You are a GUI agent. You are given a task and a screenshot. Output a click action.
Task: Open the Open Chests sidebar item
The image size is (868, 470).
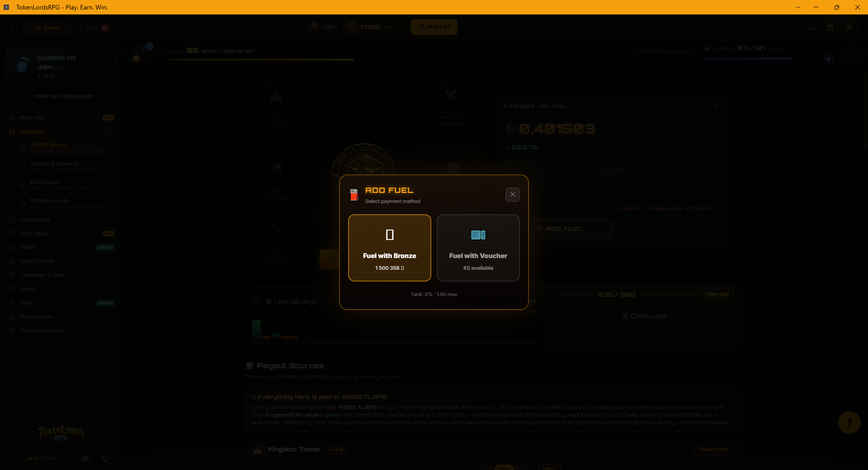tap(61, 261)
